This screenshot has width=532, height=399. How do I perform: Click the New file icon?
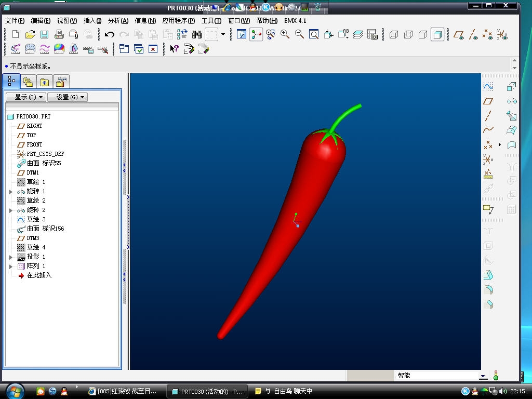[16, 34]
